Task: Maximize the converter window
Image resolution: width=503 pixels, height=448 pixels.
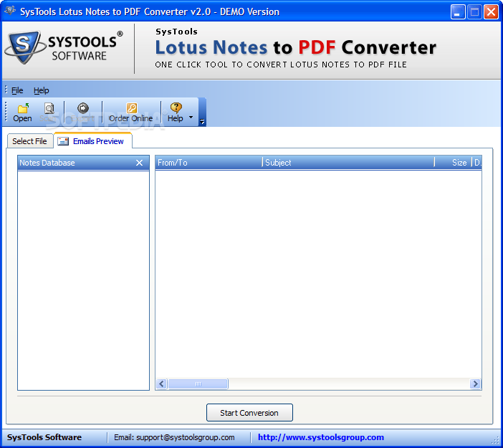Action: click(474, 12)
